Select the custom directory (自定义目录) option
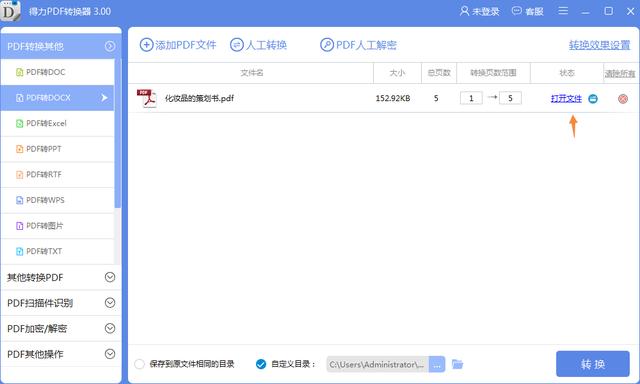The height and width of the screenshot is (384, 640). 261,364
